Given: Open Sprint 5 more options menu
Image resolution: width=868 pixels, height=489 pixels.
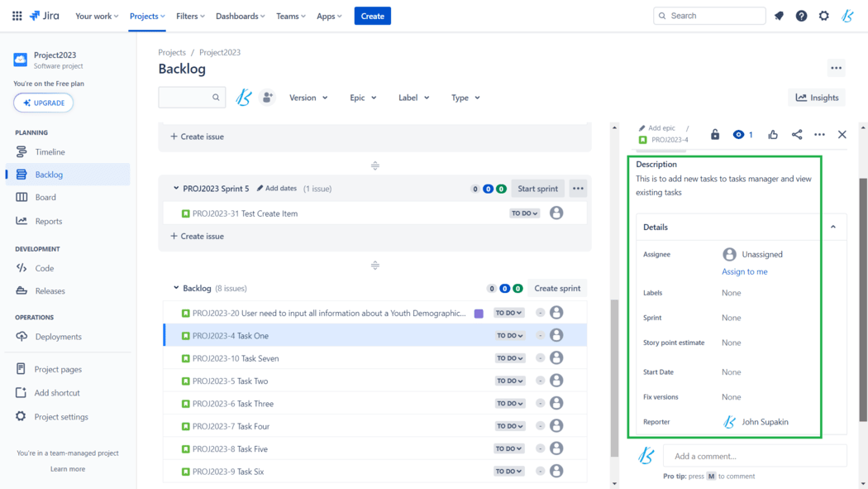Looking at the screenshot, I should point(578,189).
